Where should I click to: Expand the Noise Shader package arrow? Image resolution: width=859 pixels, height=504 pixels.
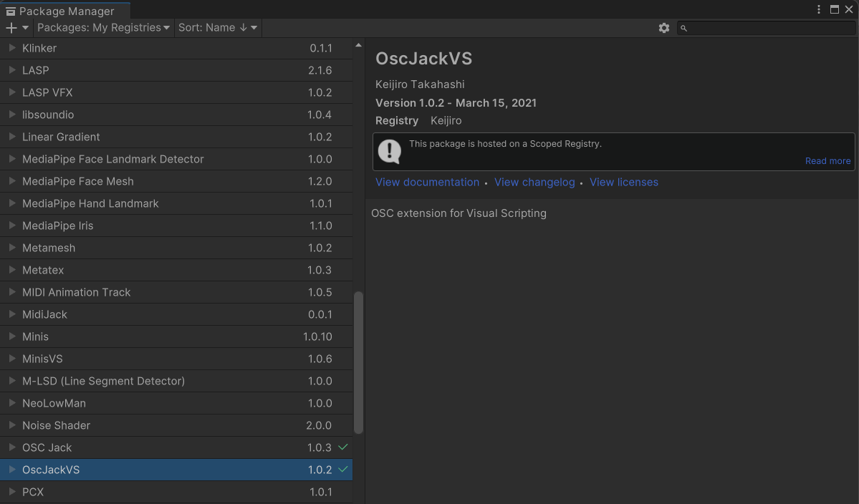[12, 425]
